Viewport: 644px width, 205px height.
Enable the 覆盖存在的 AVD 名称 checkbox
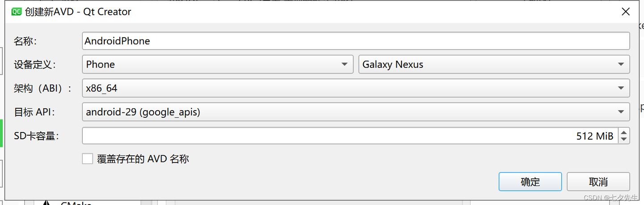[88, 159]
